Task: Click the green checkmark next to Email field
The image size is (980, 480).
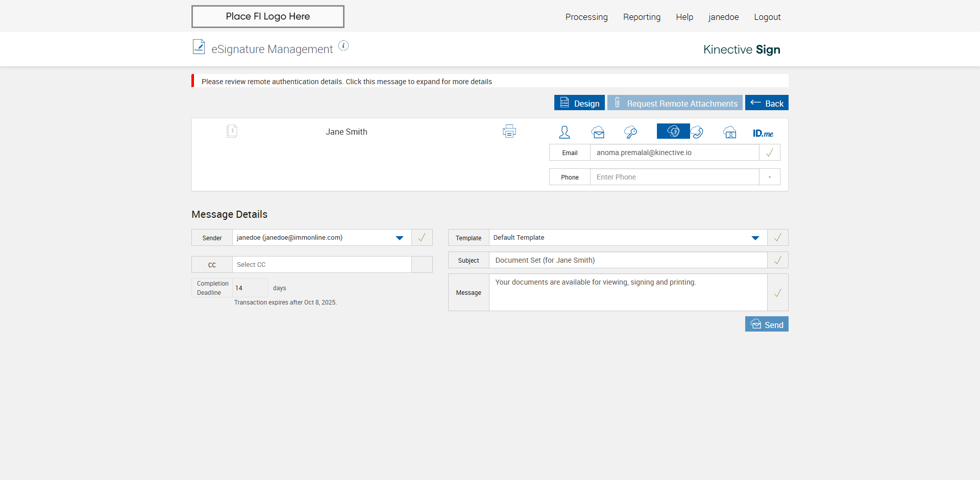Action: (x=770, y=153)
